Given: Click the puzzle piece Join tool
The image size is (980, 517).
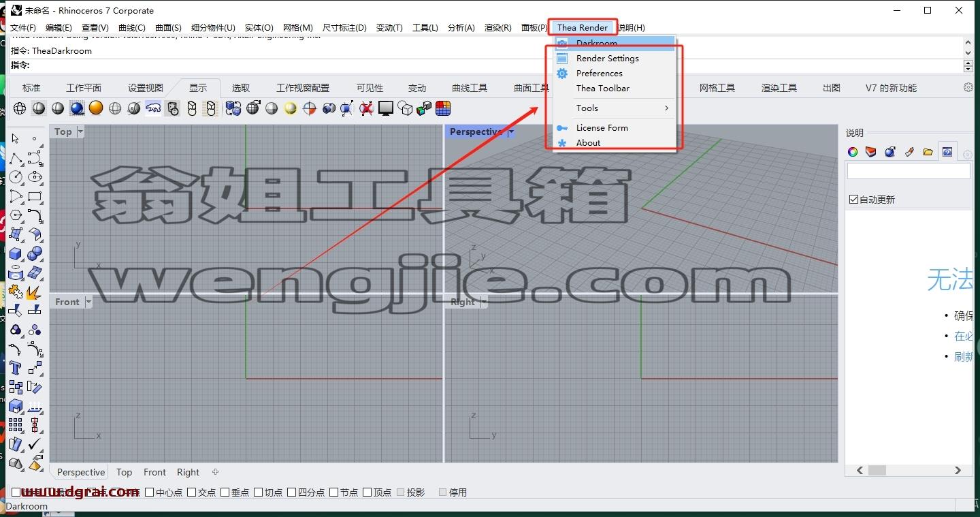Looking at the screenshot, I should click(16, 292).
